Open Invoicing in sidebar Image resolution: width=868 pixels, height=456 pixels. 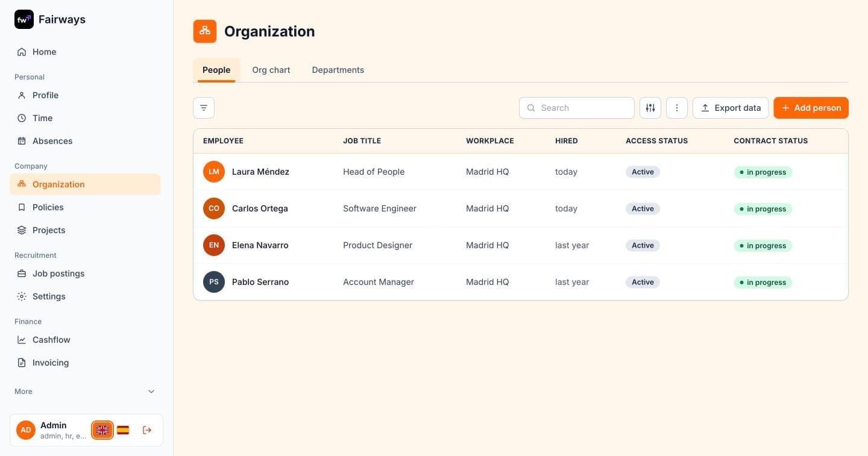[85, 363]
